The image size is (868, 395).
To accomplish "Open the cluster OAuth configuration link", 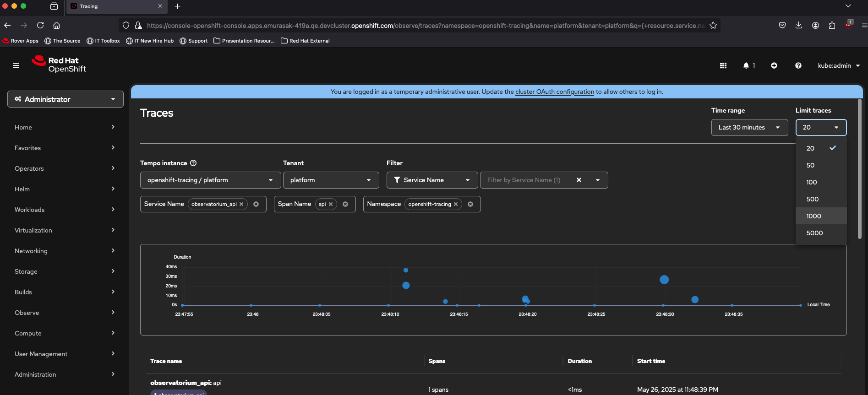I will click(554, 92).
